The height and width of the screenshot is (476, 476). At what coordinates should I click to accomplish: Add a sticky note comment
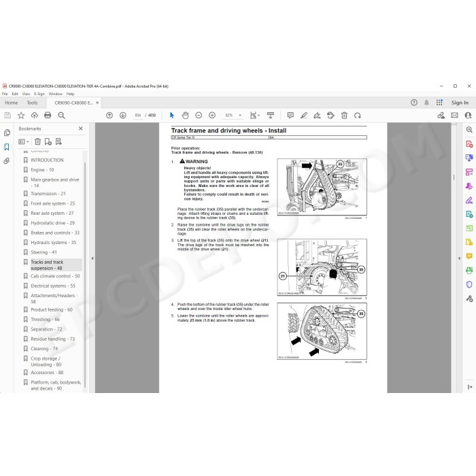290,116
